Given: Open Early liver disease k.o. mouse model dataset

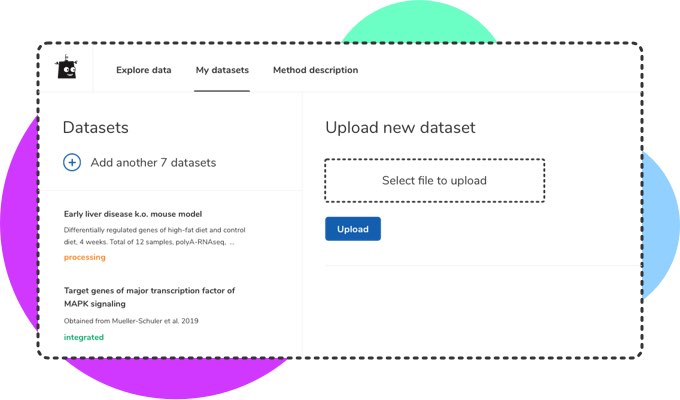Looking at the screenshot, I should 133,214.
